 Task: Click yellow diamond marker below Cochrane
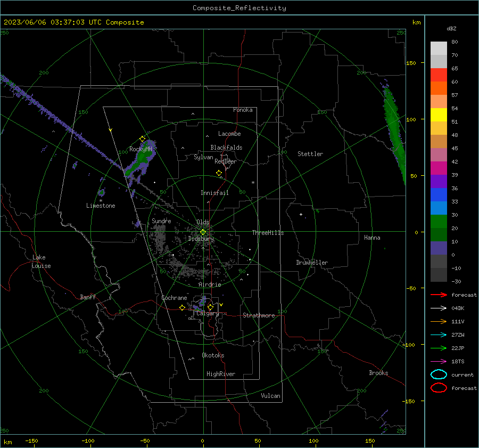pos(183,307)
